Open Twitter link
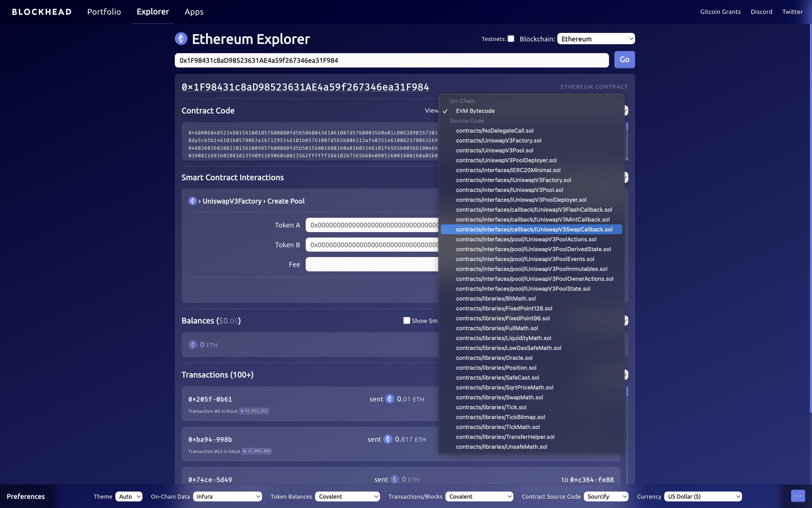812x508 pixels. pyautogui.click(x=792, y=12)
